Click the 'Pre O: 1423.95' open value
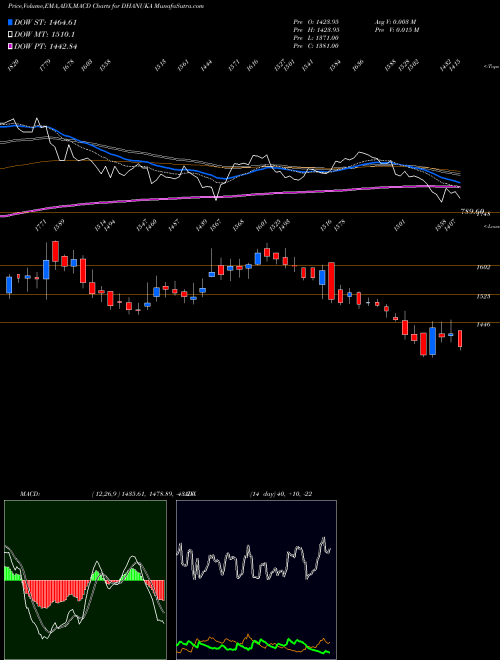This screenshot has height=660, width=500. pos(316,21)
